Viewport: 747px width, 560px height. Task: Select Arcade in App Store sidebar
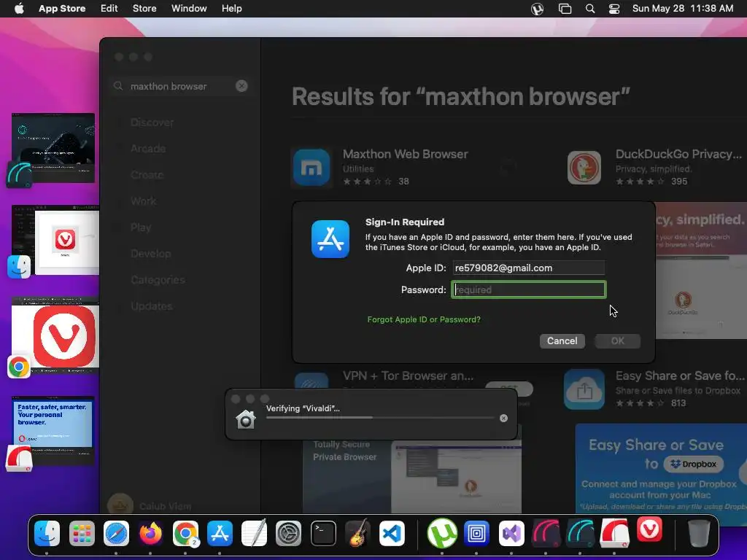pos(148,149)
